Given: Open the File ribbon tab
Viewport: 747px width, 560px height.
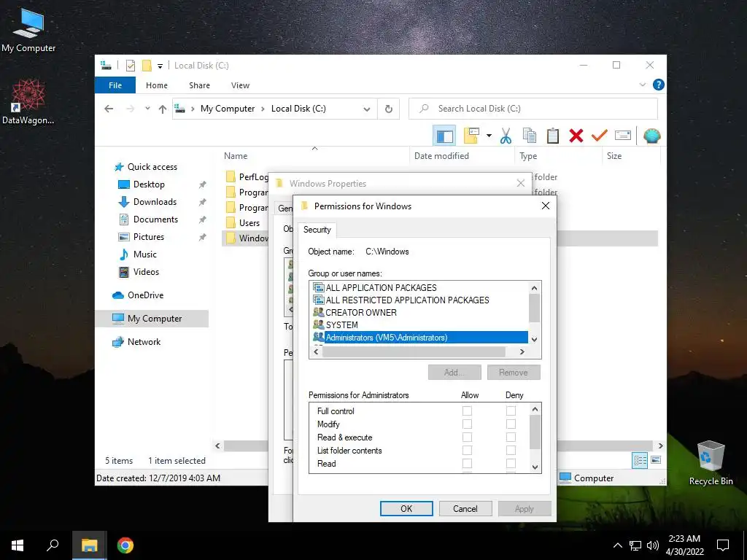Looking at the screenshot, I should click(115, 85).
